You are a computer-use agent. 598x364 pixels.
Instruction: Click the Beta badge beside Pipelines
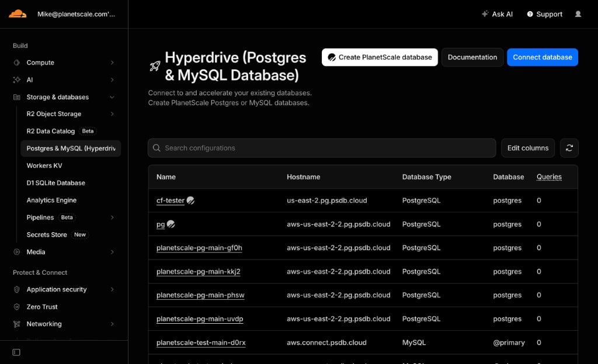click(x=67, y=218)
